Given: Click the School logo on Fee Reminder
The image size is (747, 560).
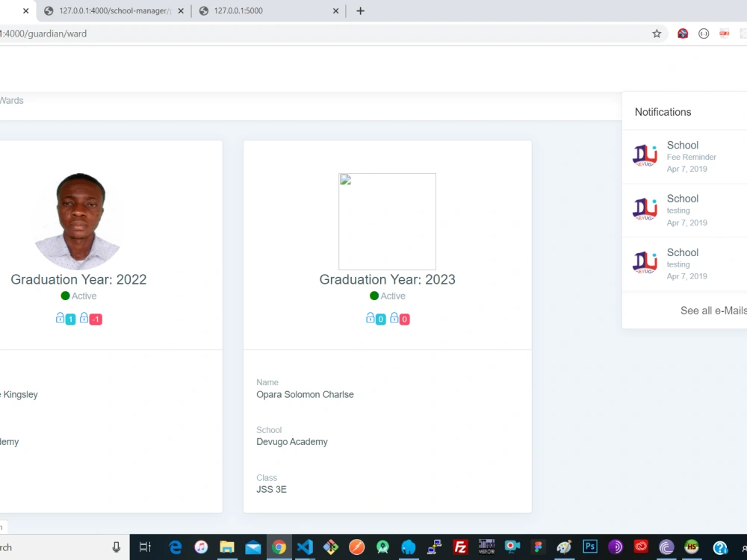Looking at the screenshot, I should click(645, 156).
